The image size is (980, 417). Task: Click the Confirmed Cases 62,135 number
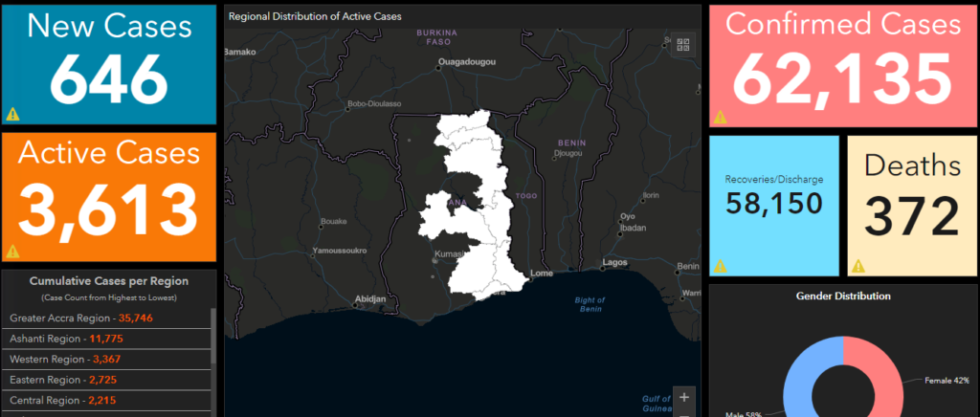point(842,80)
